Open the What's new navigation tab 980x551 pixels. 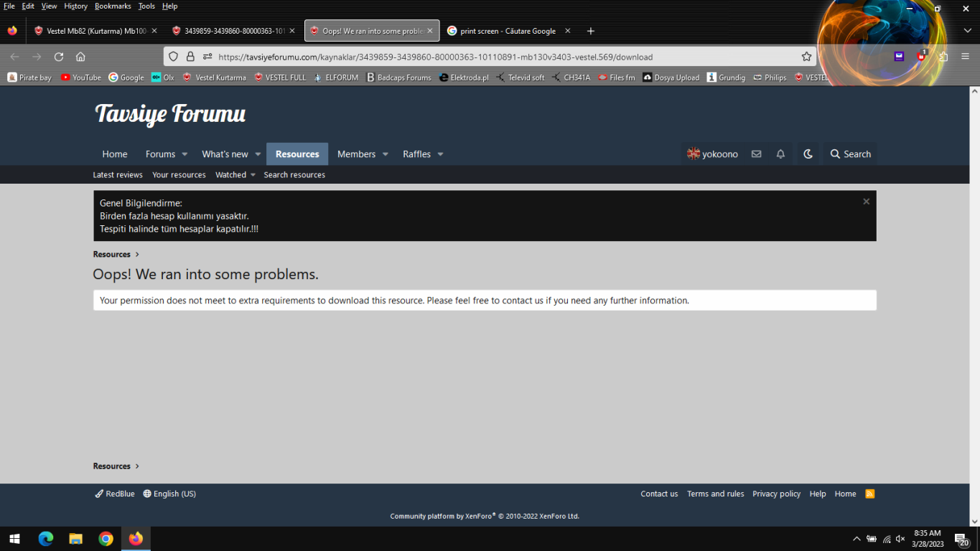click(x=225, y=154)
